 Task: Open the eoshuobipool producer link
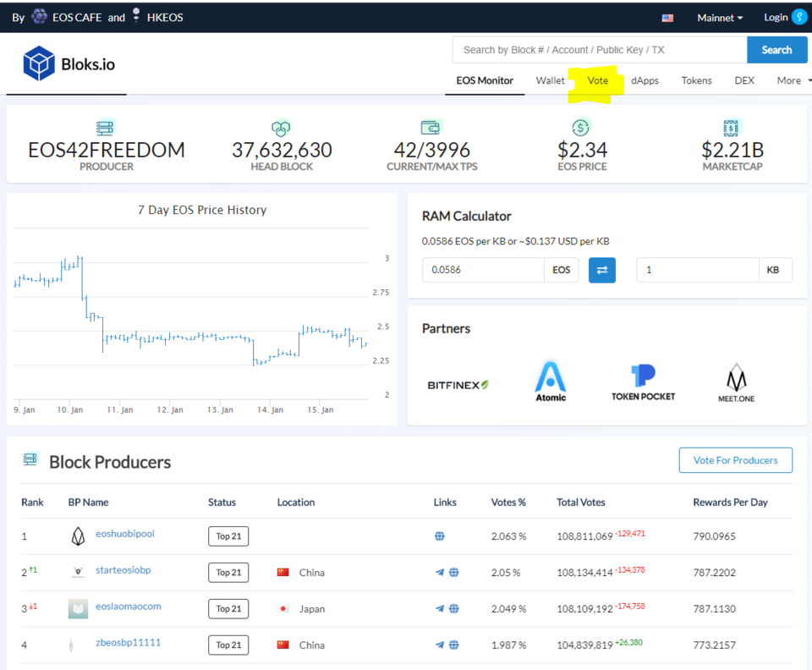pos(125,534)
